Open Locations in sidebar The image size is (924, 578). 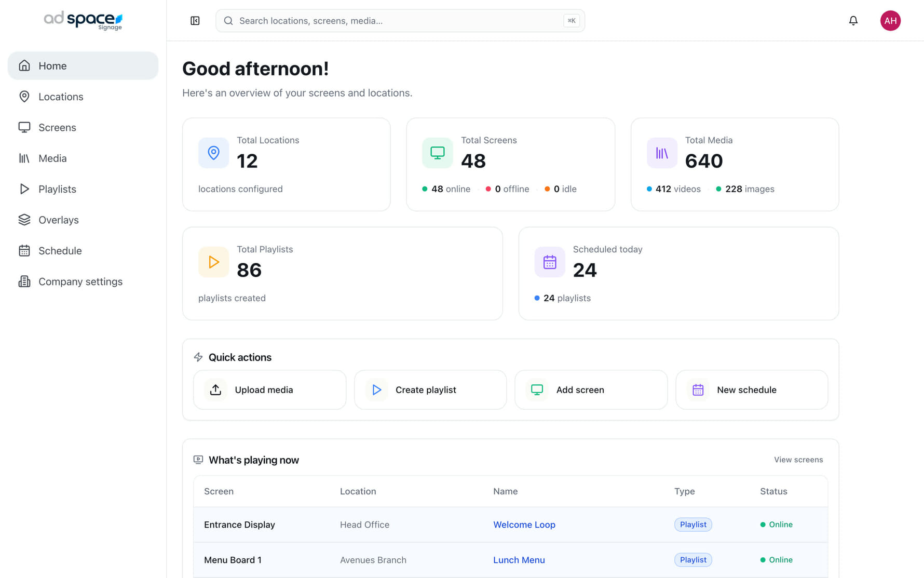coord(83,97)
